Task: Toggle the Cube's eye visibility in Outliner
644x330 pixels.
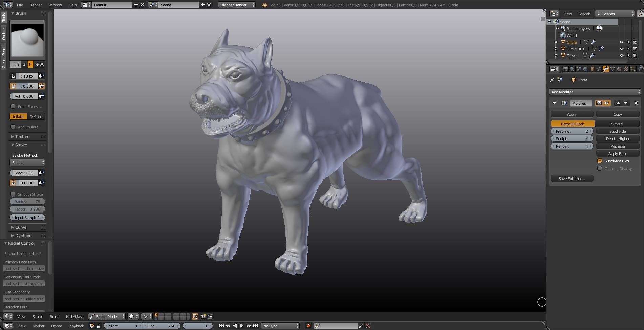Action: coord(622,56)
